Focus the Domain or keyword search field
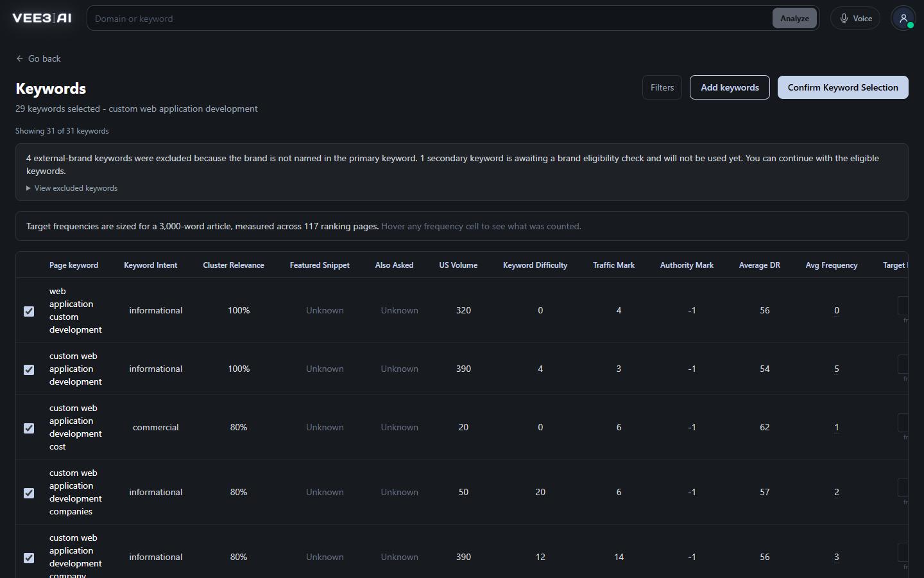The image size is (924, 578). pos(431,19)
